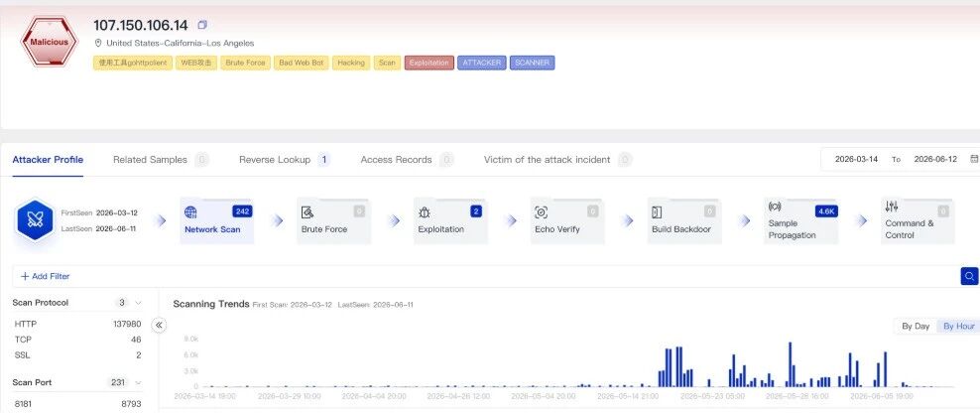The height and width of the screenshot is (417, 980).
Task: Click the Malicious hexagon badge
Action: [x=49, y=42]
